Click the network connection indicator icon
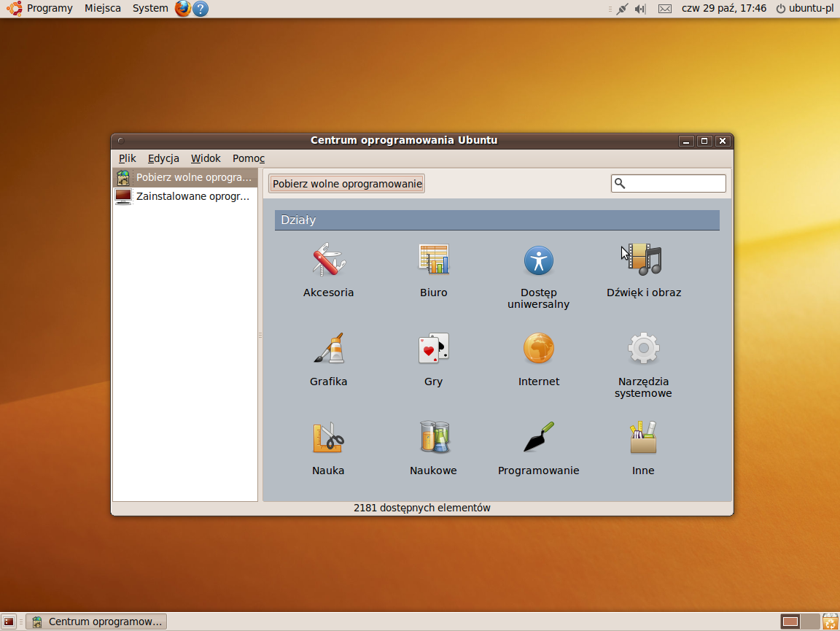840x631 pixels. [x=622, y=9]
